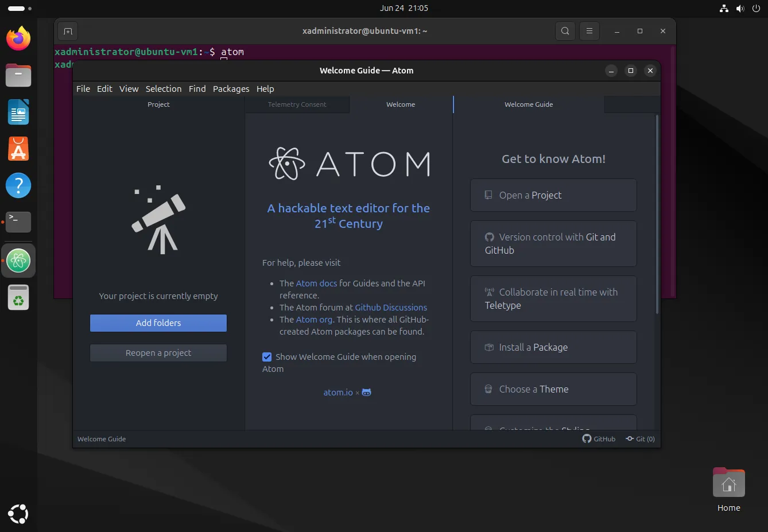Follow the Atom org link
This screenshot has height=532, width=768.
click(x=314, y=320)
